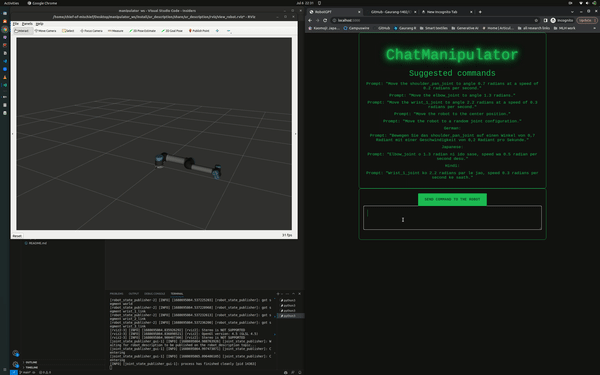The height and width of the screenshot is (375, 600).
Task: Expand the Outline section in VS Code sidebar
Action: coord(31,362)
